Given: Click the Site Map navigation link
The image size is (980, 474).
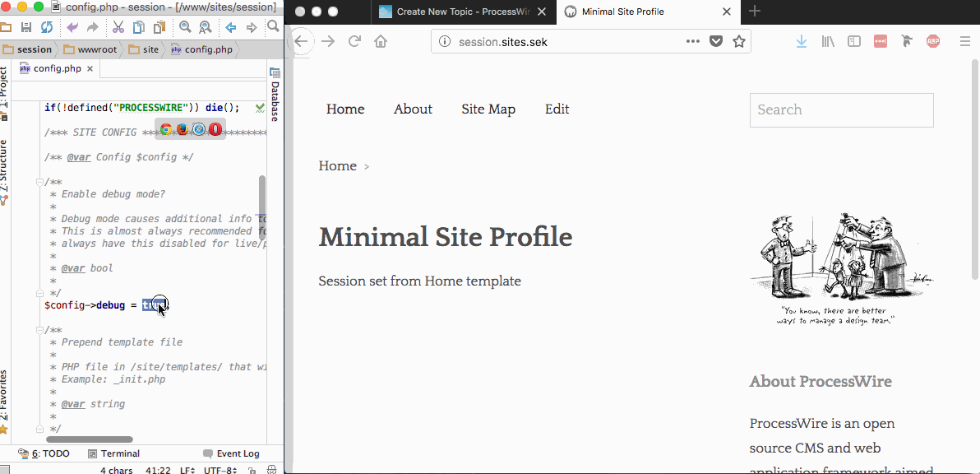Looking at the screenshot, I should click(x=488, y=109).
